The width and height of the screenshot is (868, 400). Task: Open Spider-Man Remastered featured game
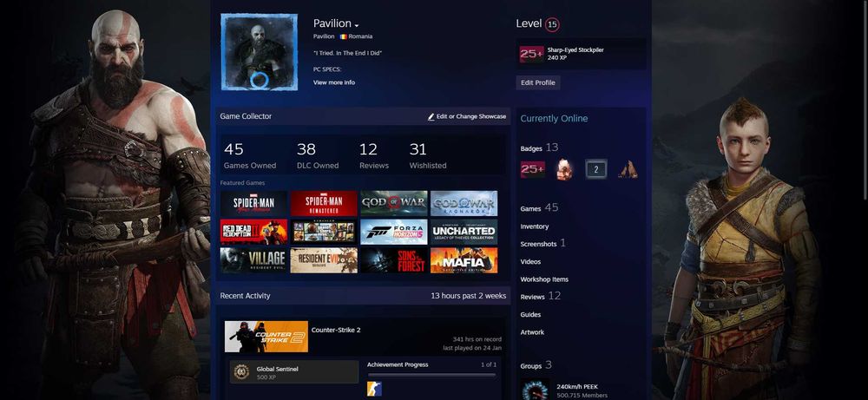click(x=324, y=203)
